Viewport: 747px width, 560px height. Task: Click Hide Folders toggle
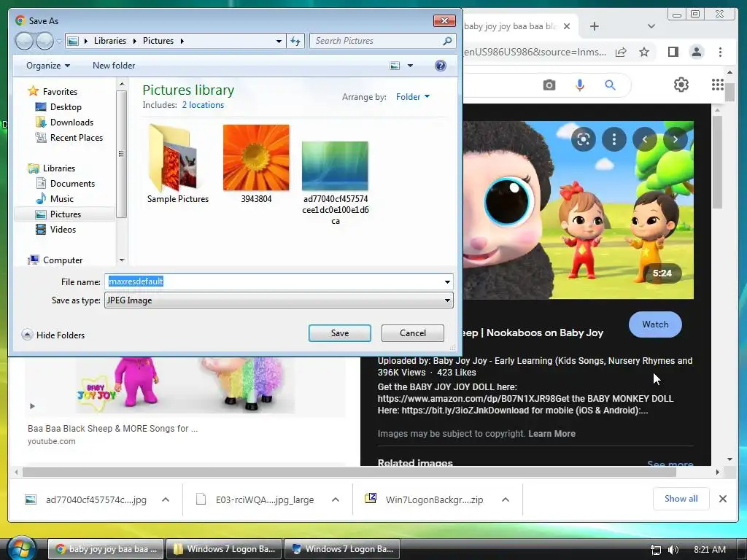53,335
